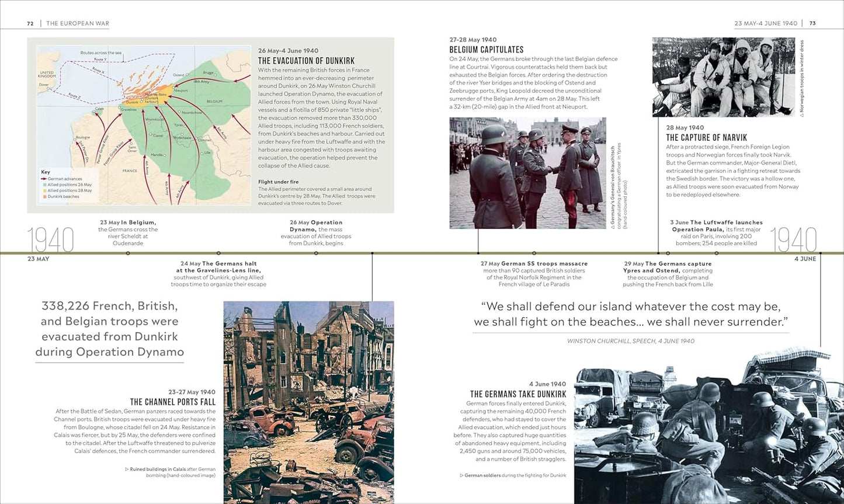Click the large '1940' numeral above '23 MAY'
The image size is (844, 504).
coord(51,240)
